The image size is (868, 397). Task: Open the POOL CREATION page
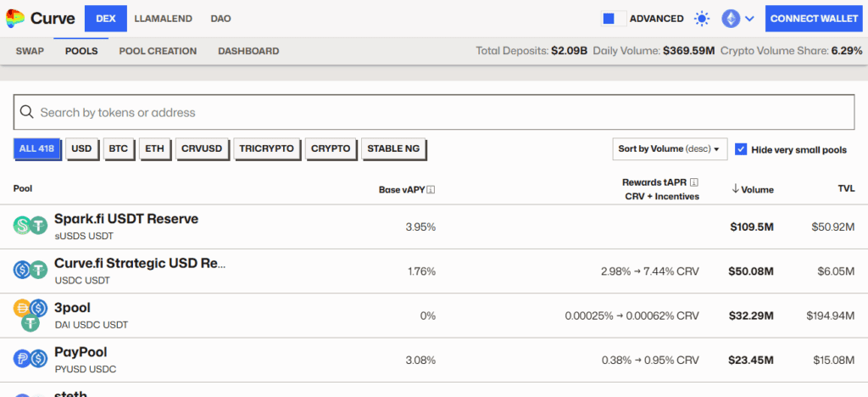158,52
